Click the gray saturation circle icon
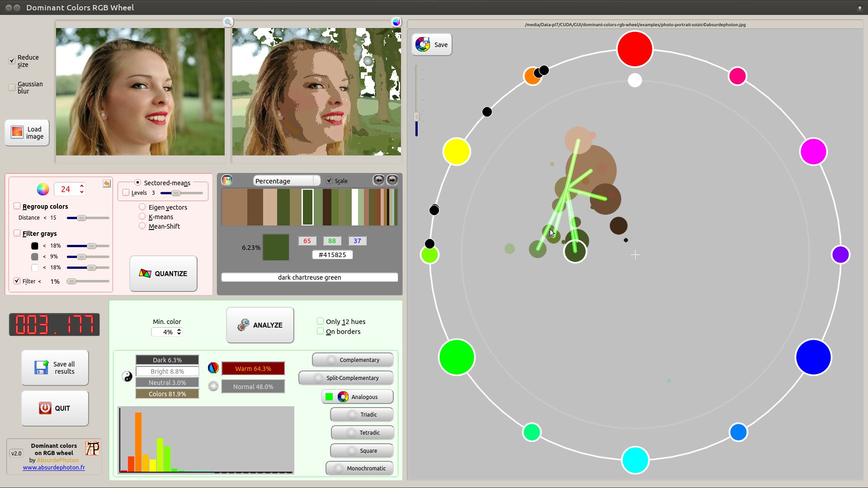 point(213,386)
